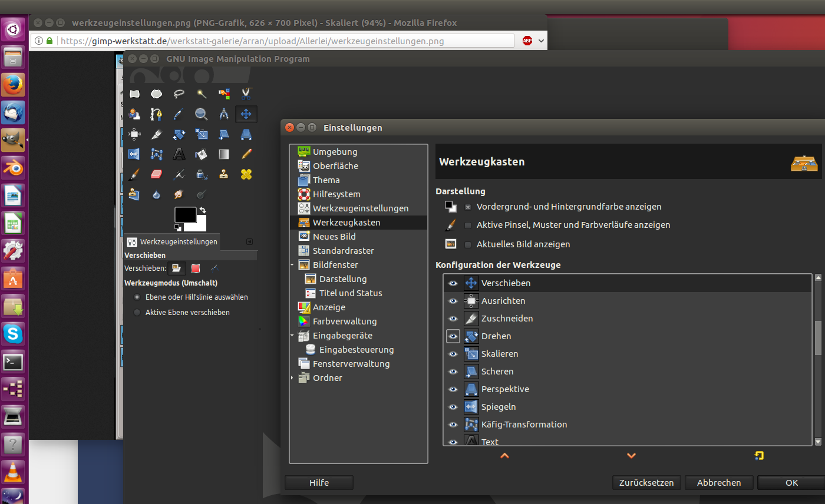
Task: Select the Paintbrush tool in the toolbox grid
Action: coord(134,174)
